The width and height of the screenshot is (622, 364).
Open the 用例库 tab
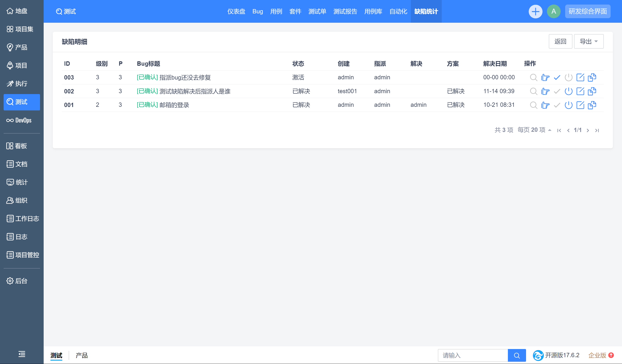[x=373, y=11]
